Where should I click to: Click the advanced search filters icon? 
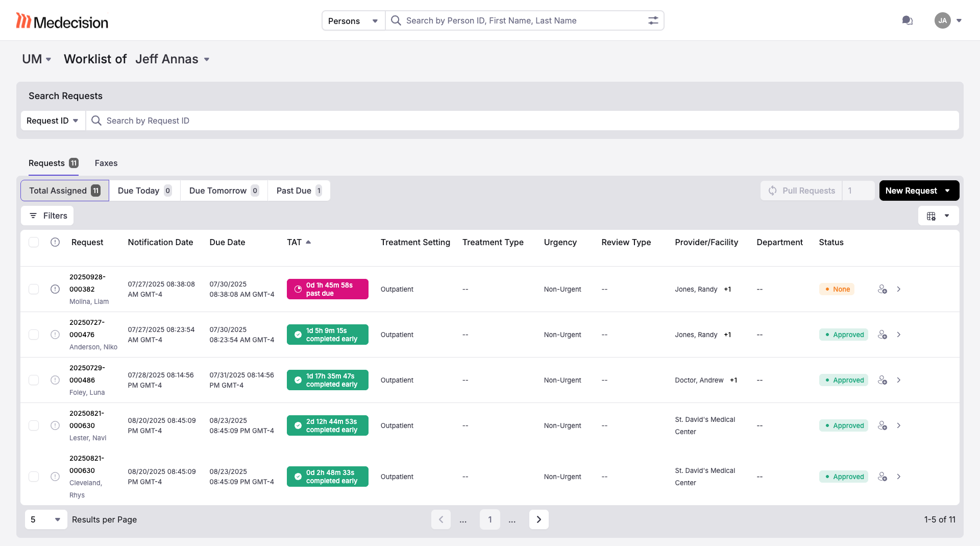pyautogui.click(x=653, y=20)
